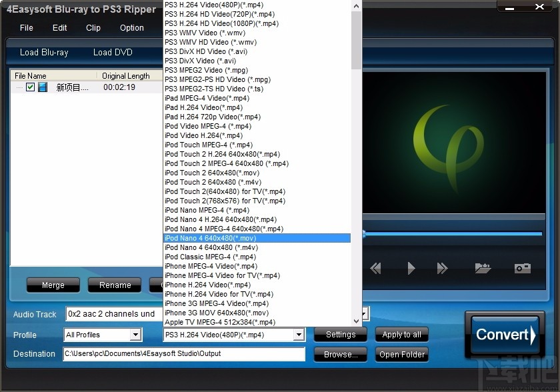Click the open snapshot folder icon

click(x=483, y=267)
